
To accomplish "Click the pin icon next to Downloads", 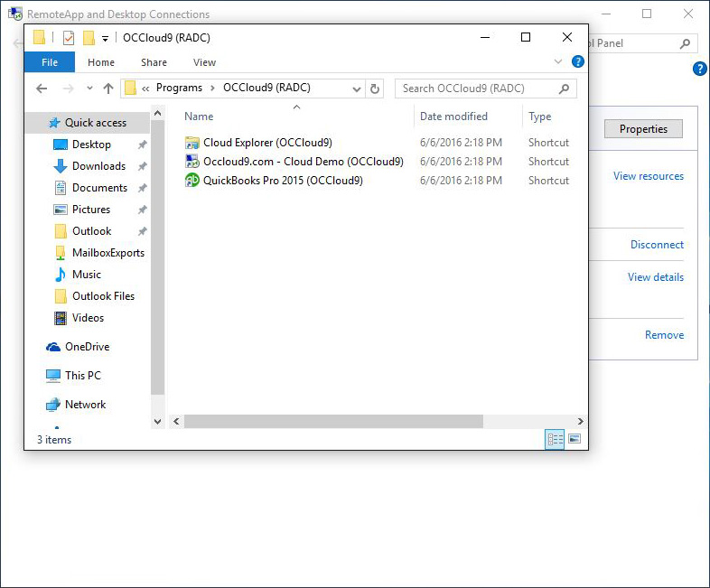I will (142, 166).
